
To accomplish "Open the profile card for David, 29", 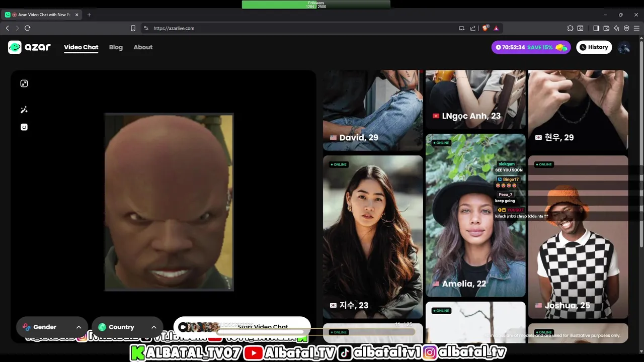I will point(373,110).
